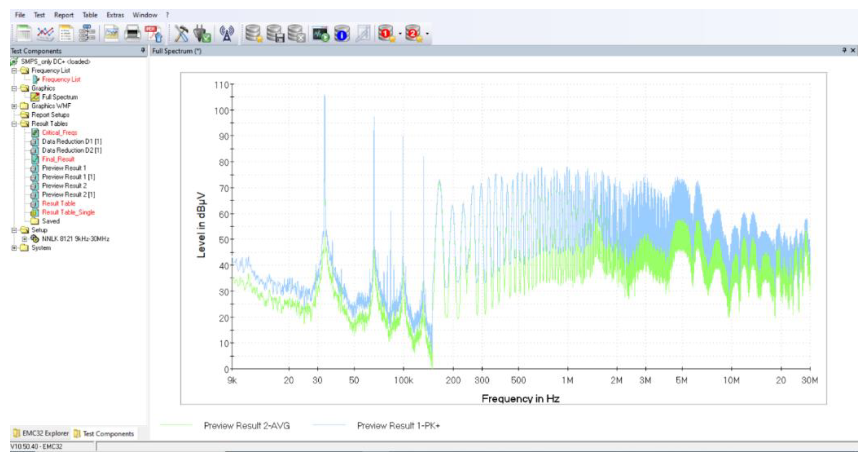Toggle pin on Test Components panel
Screen dimensions: 868x464
[x=143, y=50]
